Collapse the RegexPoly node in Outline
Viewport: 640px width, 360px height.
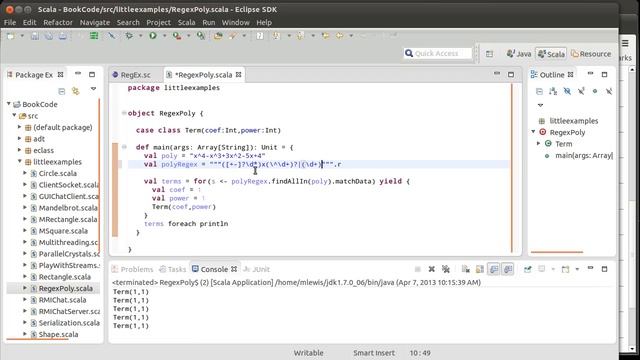pyautogui.click(x=533, y=132)
